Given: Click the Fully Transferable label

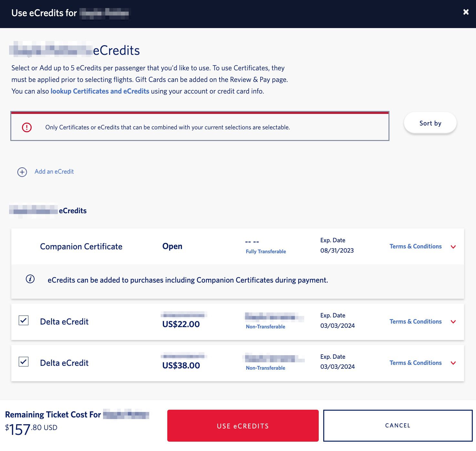Looking at the screenshot, I should [x=265, y=251].
